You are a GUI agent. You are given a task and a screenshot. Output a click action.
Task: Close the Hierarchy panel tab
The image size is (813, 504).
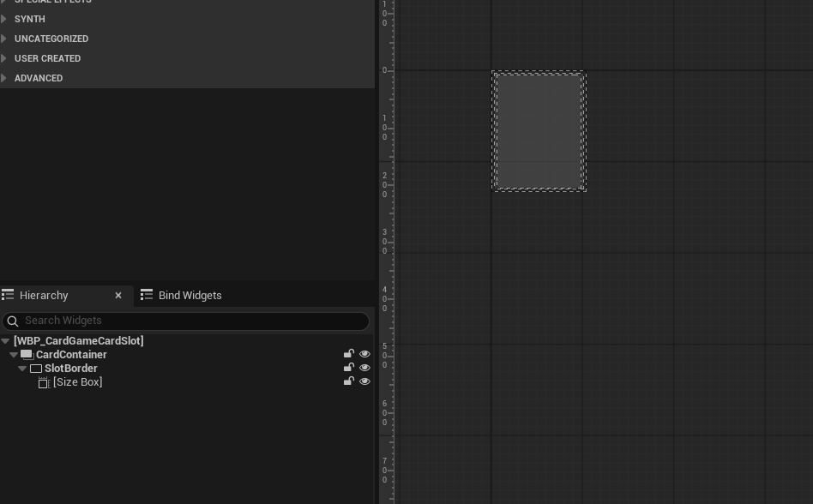pyautogui.click(x=118, y=295)
